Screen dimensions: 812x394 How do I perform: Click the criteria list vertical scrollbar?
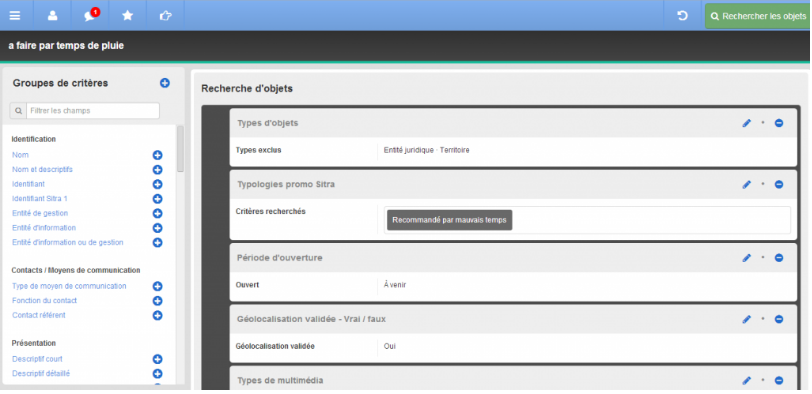(x=180, y=149)
